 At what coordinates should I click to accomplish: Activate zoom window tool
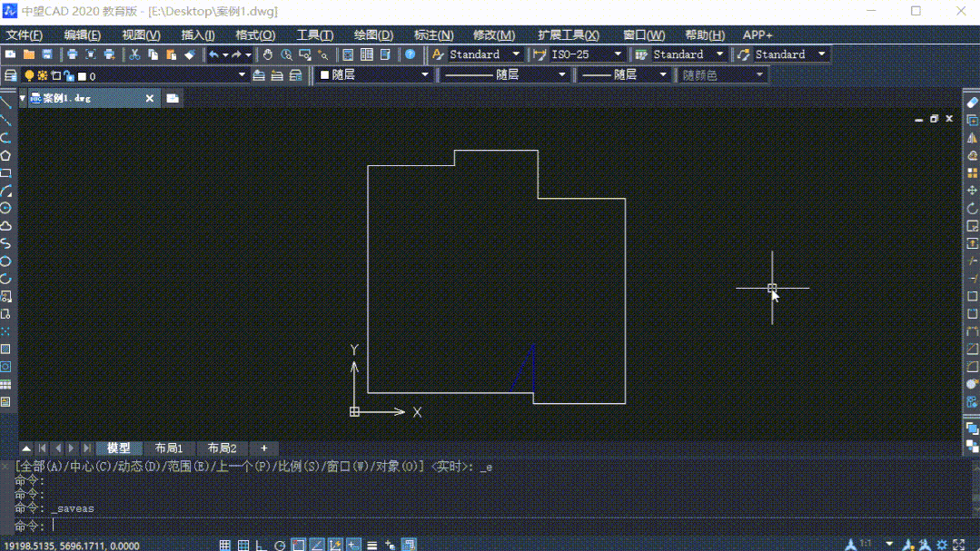pos(305,55)
